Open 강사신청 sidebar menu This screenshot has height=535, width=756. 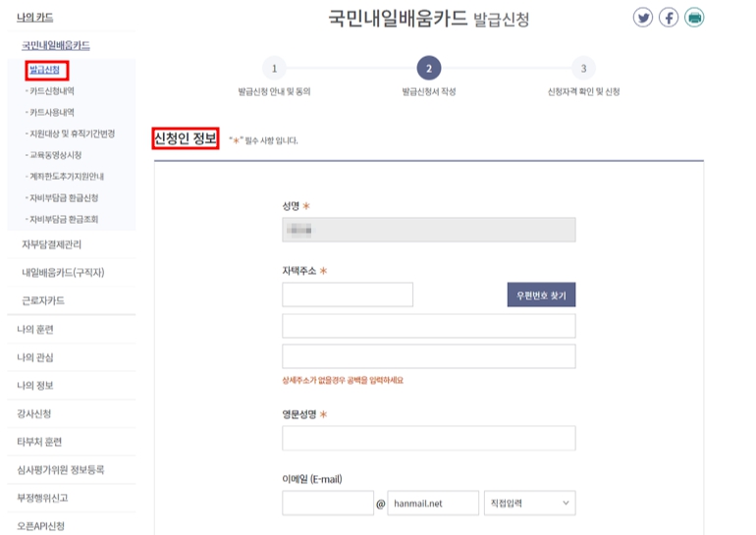[x=33, y=413]
